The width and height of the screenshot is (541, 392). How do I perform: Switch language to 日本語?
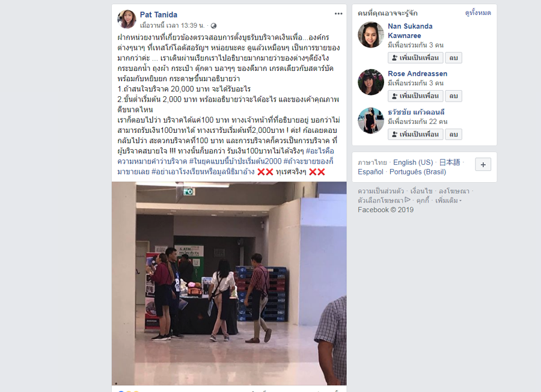[450, 162]
